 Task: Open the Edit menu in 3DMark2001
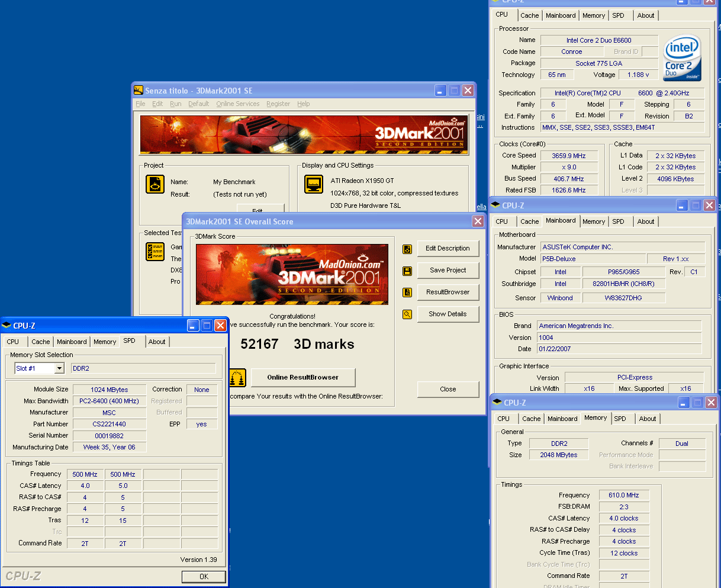157,104
